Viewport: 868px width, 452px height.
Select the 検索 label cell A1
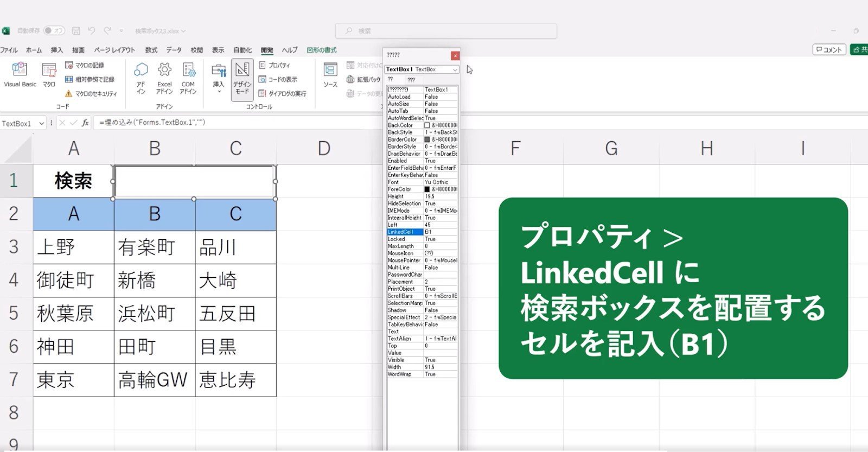[74, 181]
